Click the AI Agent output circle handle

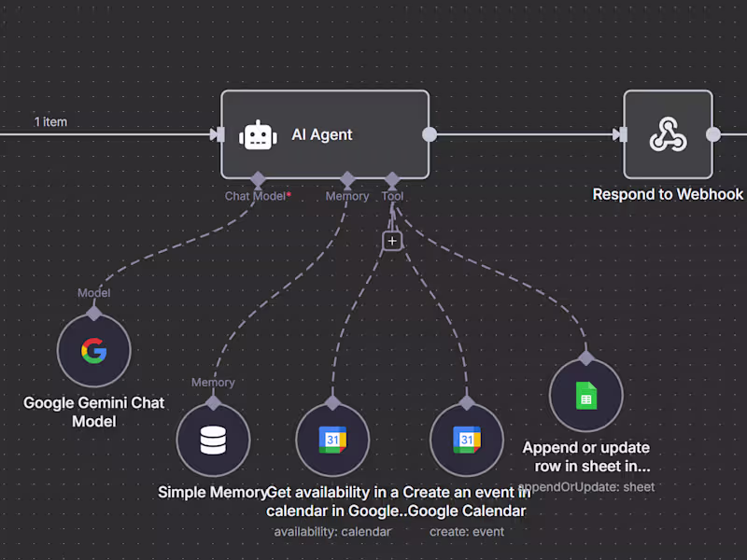[430, 134]
